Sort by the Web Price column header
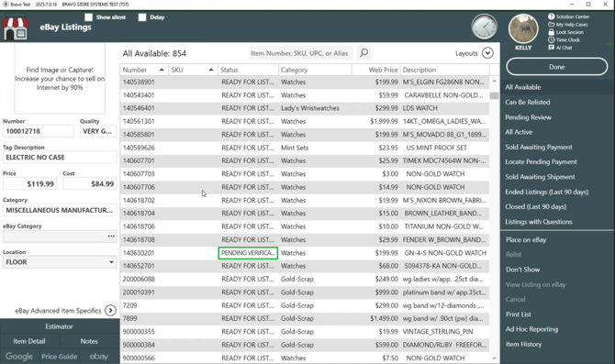This screenshot has width=615, height=364. (x=375, y=70)
